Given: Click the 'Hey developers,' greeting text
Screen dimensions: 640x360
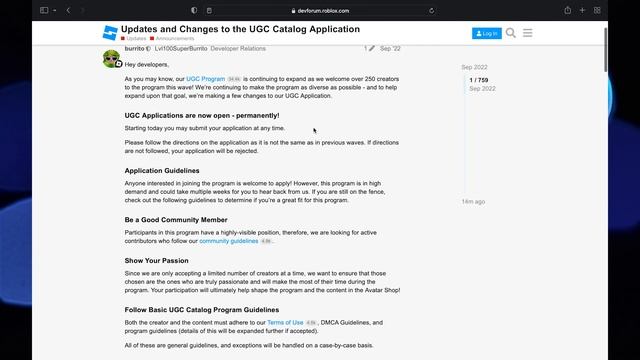Looking at the screenshot, I should click(147, 64).
